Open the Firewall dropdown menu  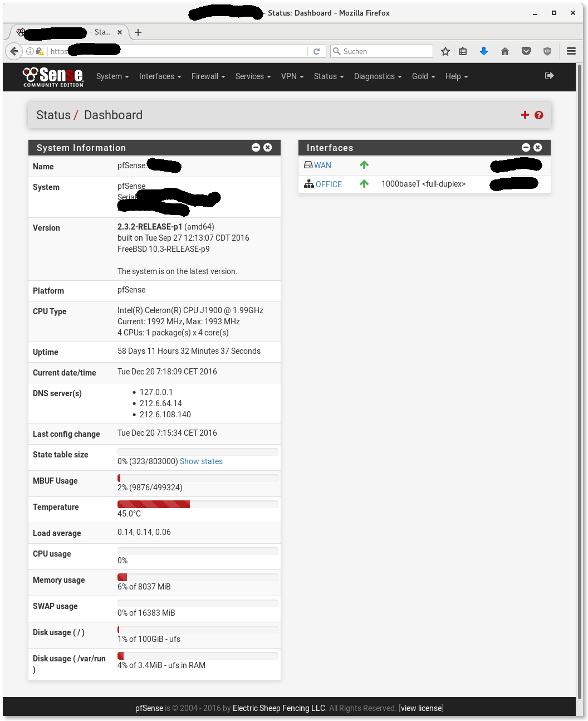[208, 76]
